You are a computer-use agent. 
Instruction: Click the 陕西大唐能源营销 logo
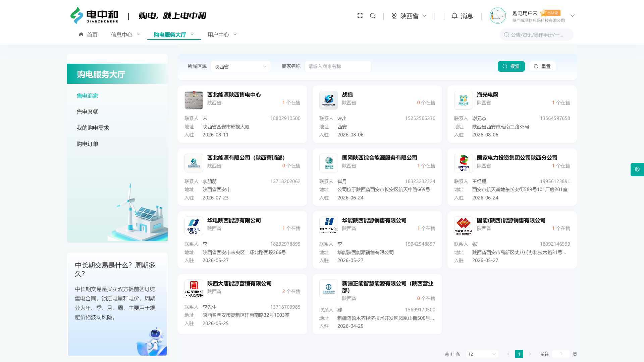(x=194, y=289)
